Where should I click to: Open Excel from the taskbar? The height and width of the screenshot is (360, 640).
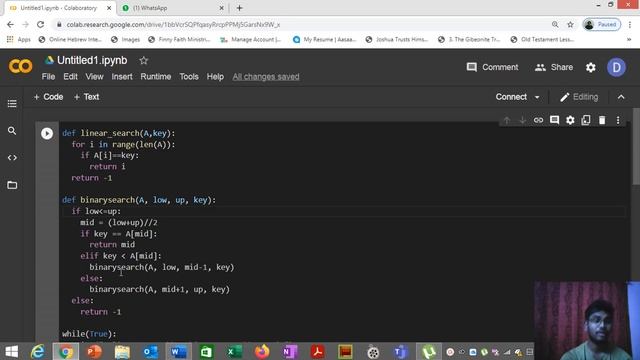(x=234, y=351)
